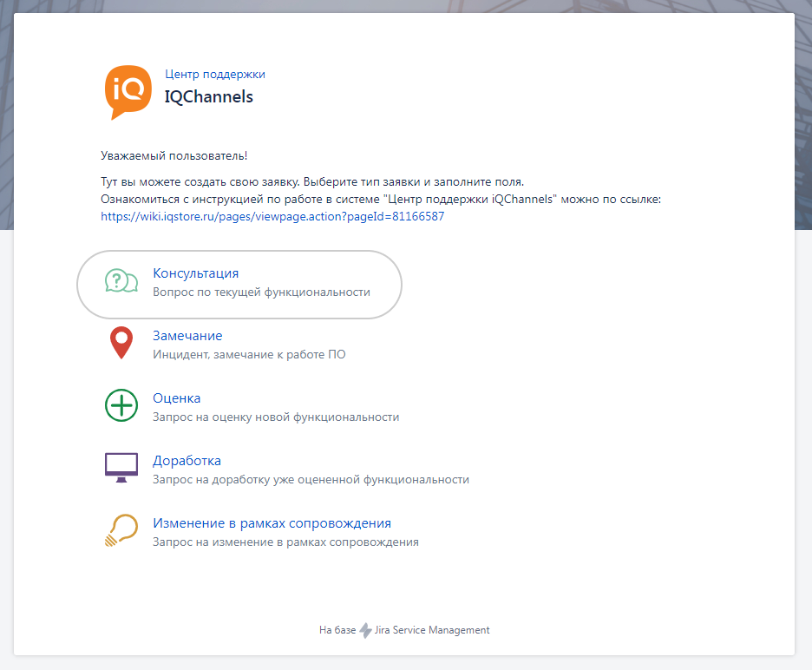
Task: Click text "Запрос на доработку уже оцененной функциональности"
Action: (x=311, y=480)
